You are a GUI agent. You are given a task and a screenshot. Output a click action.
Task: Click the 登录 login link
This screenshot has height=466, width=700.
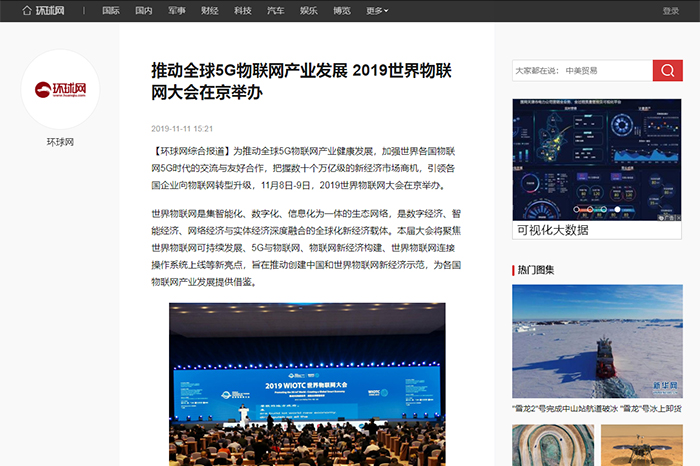(x=670, y=11)
